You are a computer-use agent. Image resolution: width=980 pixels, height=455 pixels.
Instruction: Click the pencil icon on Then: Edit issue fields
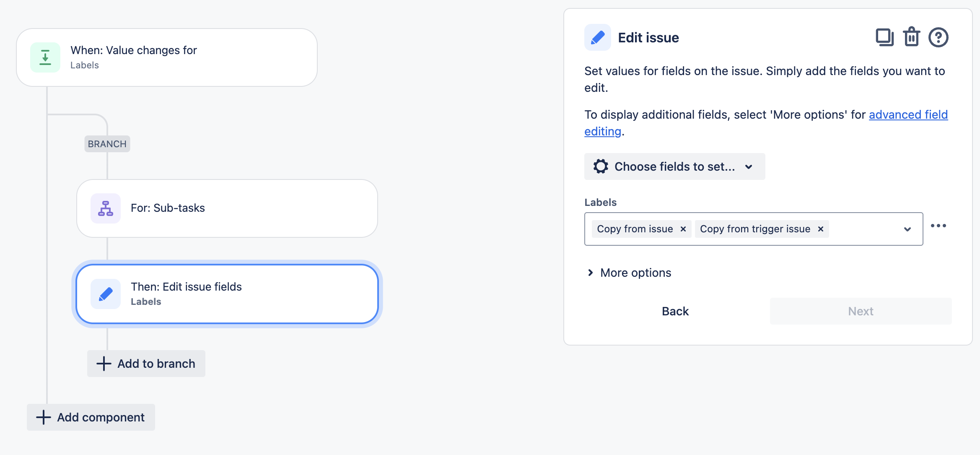pos(105,294)
